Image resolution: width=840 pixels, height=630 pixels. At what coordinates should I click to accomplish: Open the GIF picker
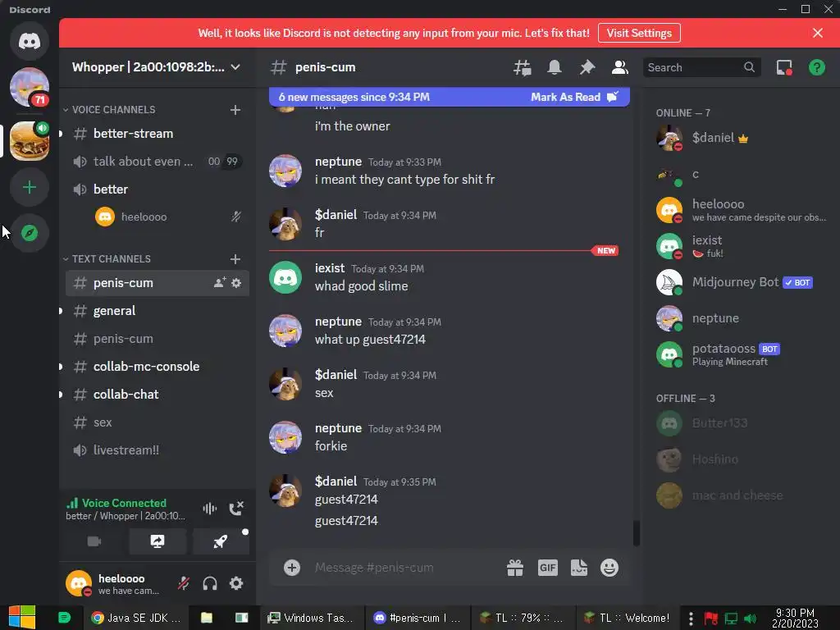(547, 568)
